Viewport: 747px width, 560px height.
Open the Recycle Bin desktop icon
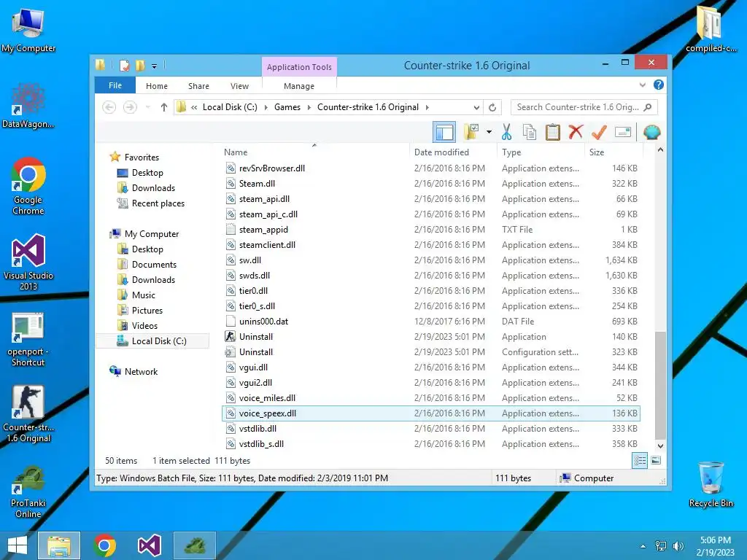(711, 485)
